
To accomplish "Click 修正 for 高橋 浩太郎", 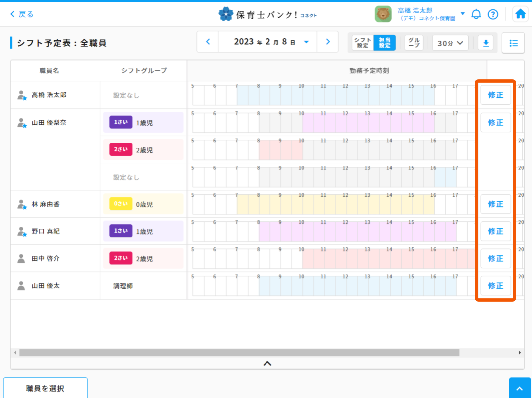I will 495,95.
